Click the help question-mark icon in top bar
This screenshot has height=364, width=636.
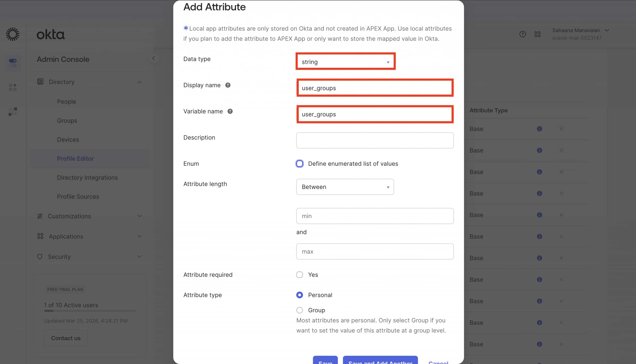522,34
